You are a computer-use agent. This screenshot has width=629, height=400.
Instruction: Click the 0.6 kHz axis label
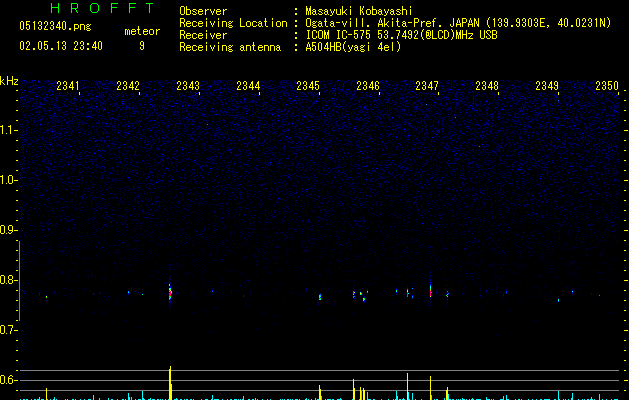click(9, 380)
